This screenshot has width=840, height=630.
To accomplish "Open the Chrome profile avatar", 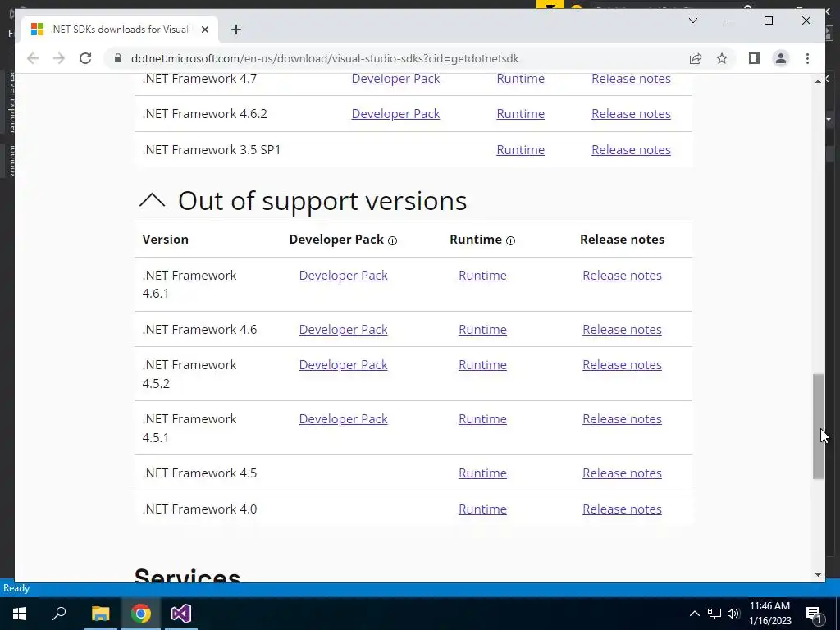I will point(781,58).
